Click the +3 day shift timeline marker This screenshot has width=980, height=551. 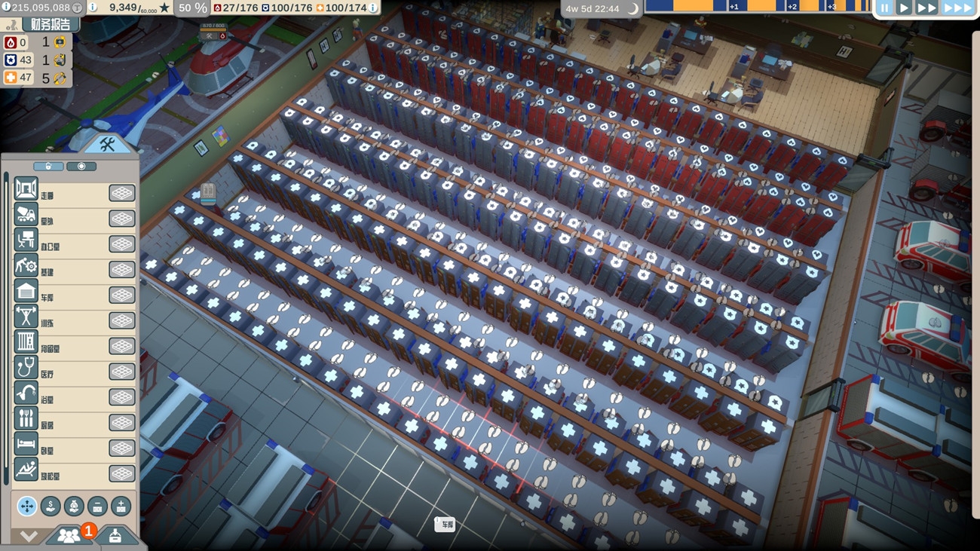(831, 7)
